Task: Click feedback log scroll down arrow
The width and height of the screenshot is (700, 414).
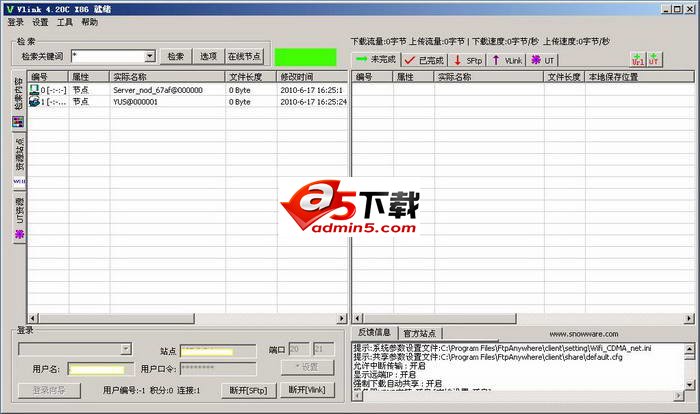Action: (689, 384)
